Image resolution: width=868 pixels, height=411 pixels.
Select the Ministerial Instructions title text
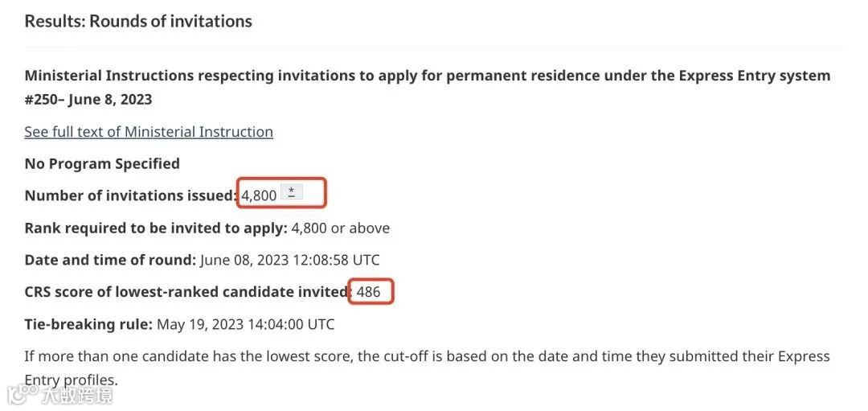pos(428,76)
